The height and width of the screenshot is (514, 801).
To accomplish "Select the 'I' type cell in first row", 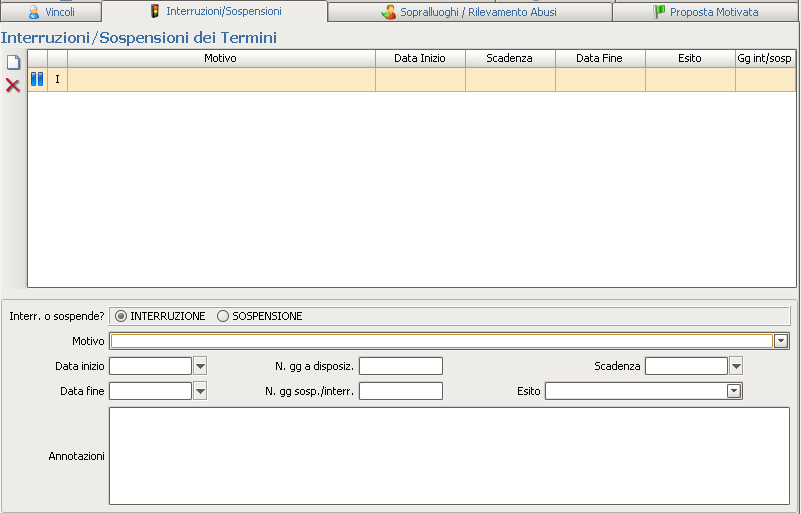I will coord(57,79).
